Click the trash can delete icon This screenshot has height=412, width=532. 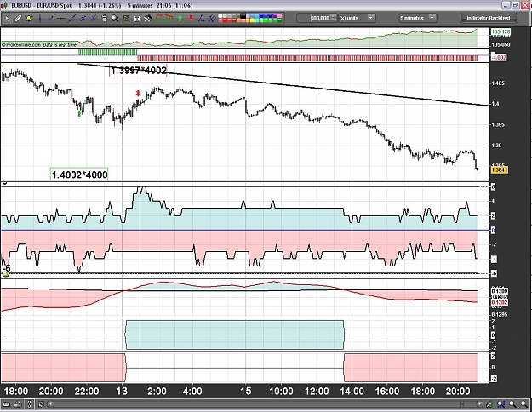click(x=105, y=19)
